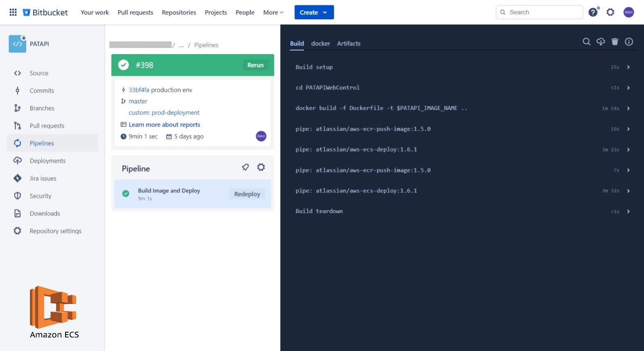This screenshot has width=644, height=351.
Task: Open the Create dropdown button
Action: pos(314,12)
